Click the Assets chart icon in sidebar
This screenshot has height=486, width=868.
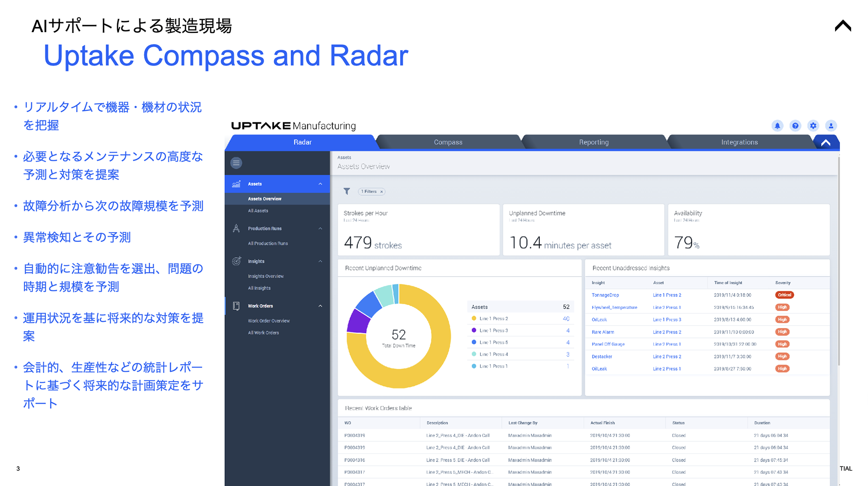(x=236, y=184)
